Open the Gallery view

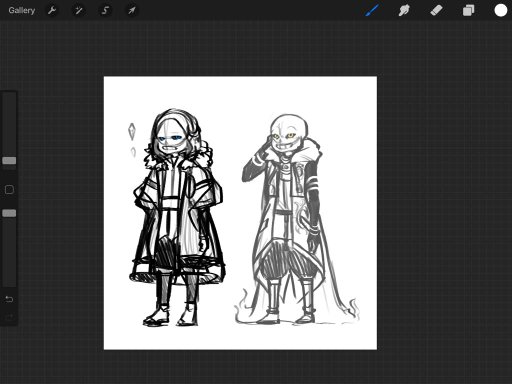pos(22,10)
